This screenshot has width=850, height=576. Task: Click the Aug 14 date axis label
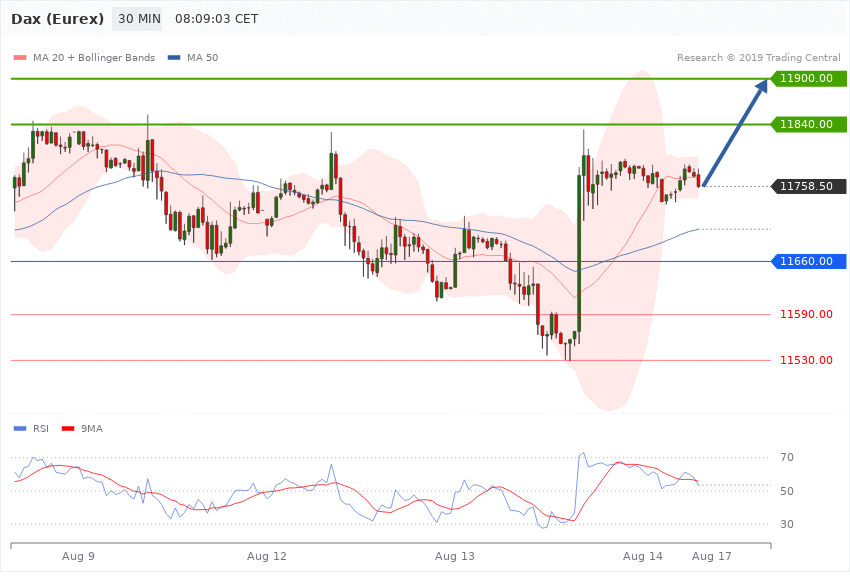click(642, 556)
